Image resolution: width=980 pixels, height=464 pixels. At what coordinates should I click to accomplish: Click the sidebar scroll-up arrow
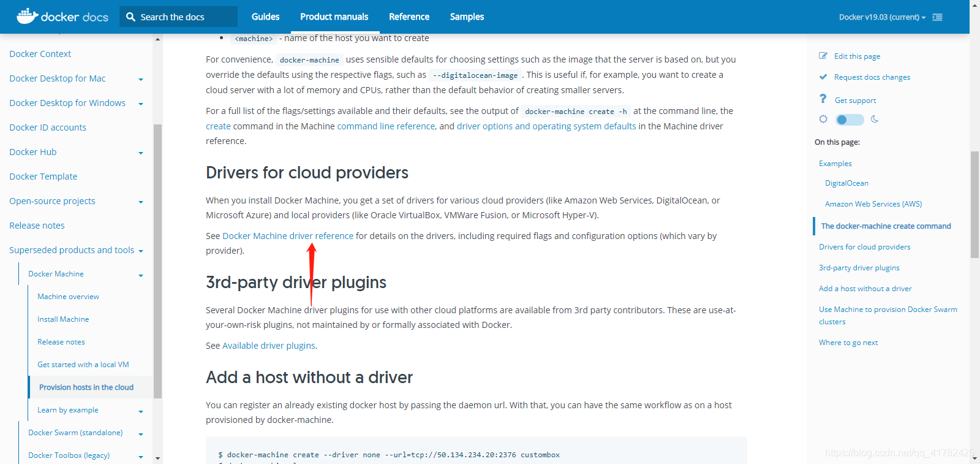click(157, 39)
